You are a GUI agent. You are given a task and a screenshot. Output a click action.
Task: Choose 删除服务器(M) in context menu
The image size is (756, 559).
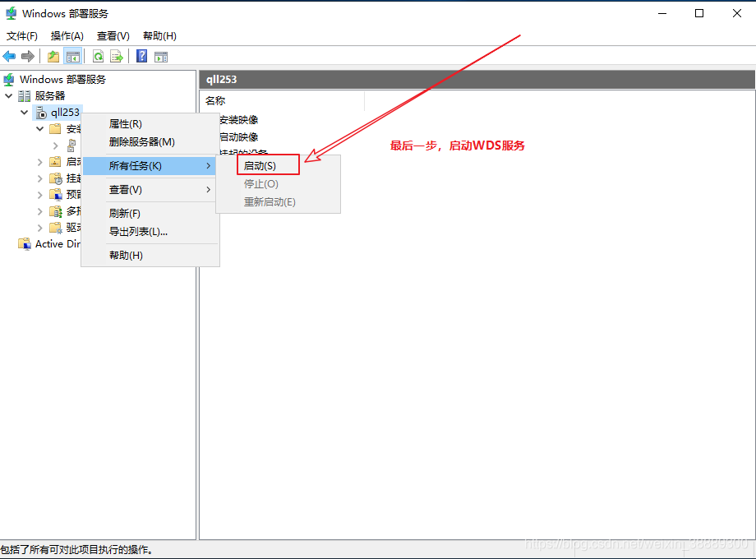142,142
